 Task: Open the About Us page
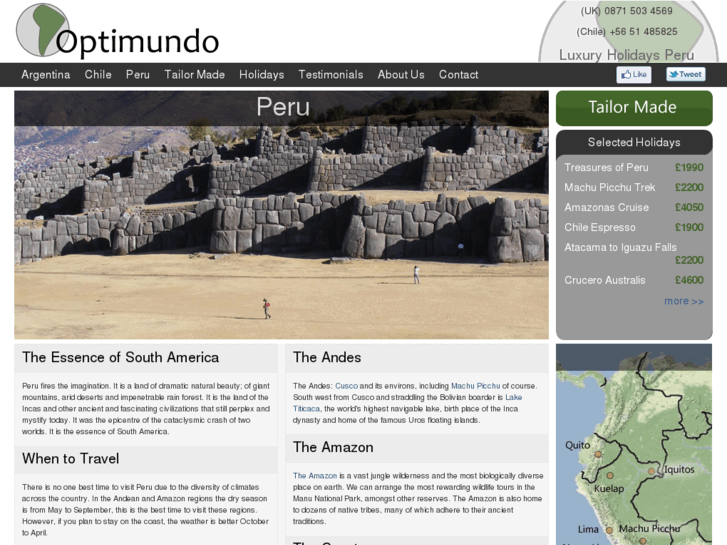(x=401, y=75)
